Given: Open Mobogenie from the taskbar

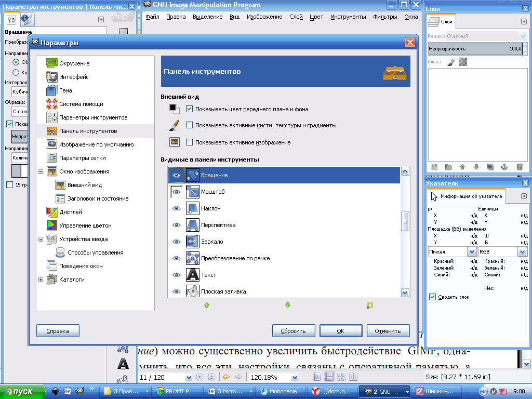Looking at the screenshot, I should point(280,391).
